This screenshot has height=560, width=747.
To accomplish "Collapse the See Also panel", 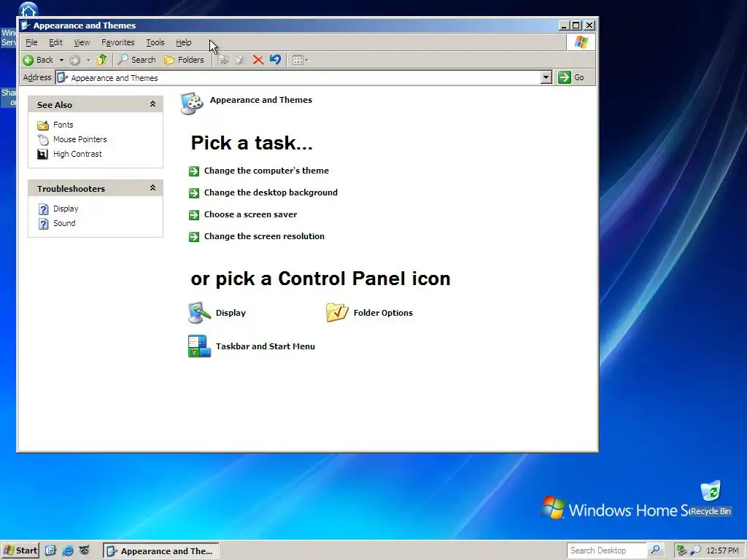I will coord(152,104).
